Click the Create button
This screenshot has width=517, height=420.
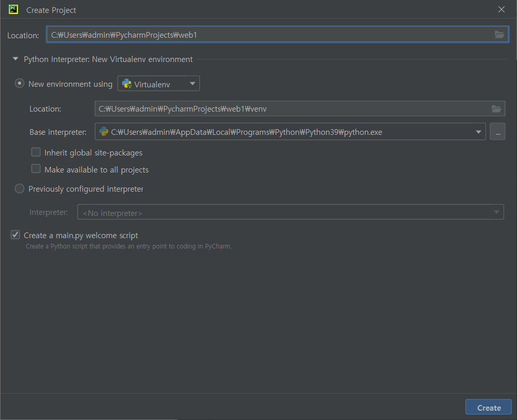(488, 408)
